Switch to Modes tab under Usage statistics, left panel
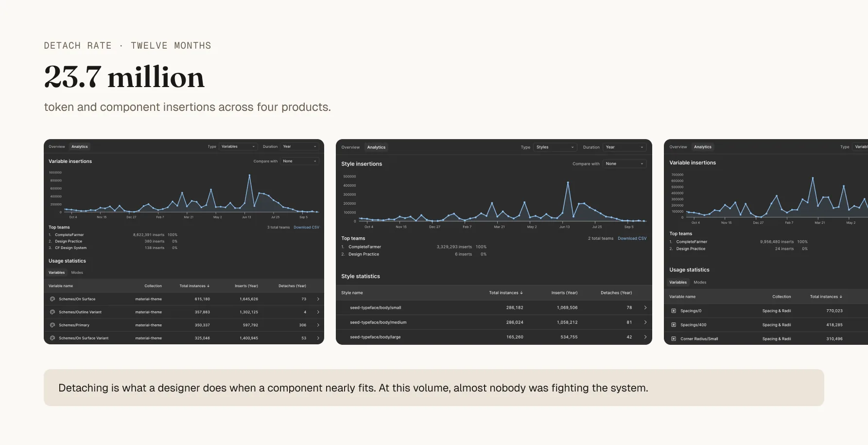This screenshot has width=868, height=445. coord(77,272)
